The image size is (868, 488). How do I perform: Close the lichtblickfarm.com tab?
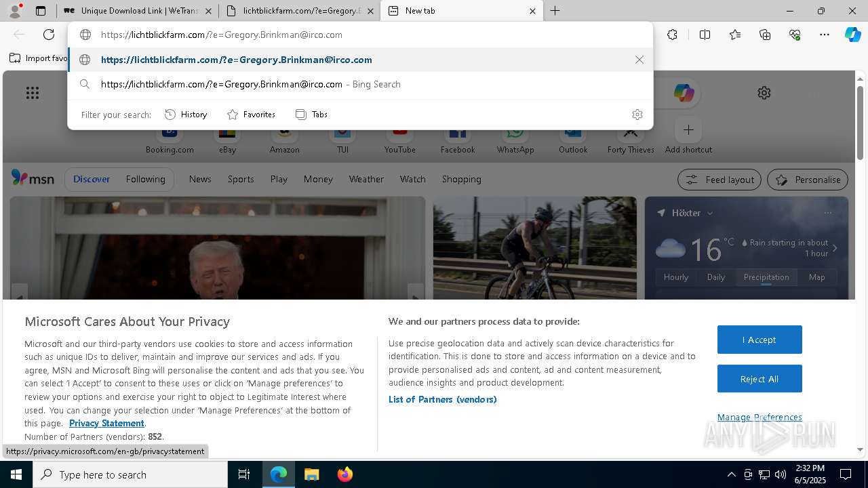(x=370, y=11)
